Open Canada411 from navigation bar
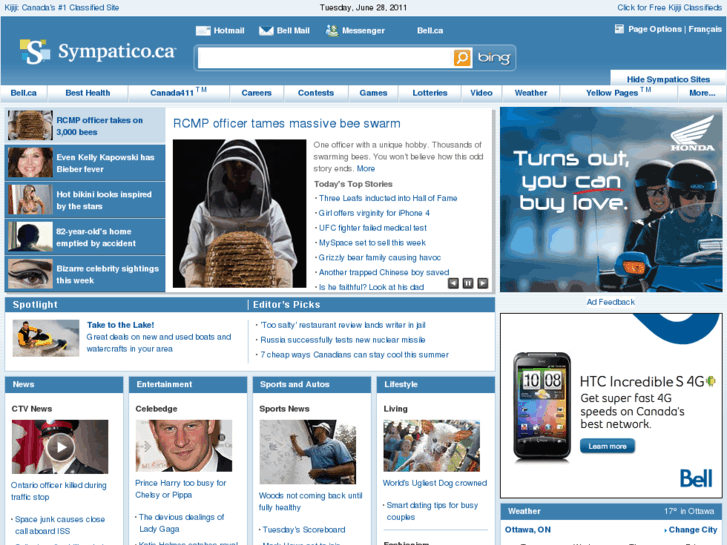 pos(178,92)
